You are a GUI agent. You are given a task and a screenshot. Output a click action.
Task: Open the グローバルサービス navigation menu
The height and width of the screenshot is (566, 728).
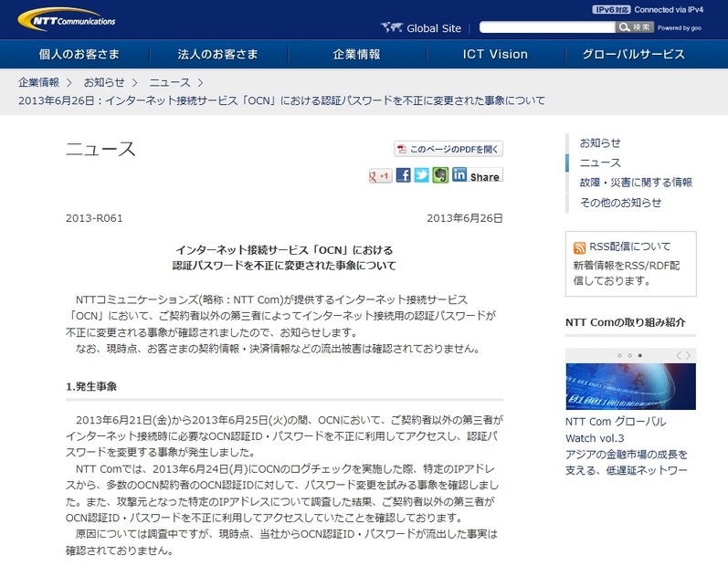(633, 54)
